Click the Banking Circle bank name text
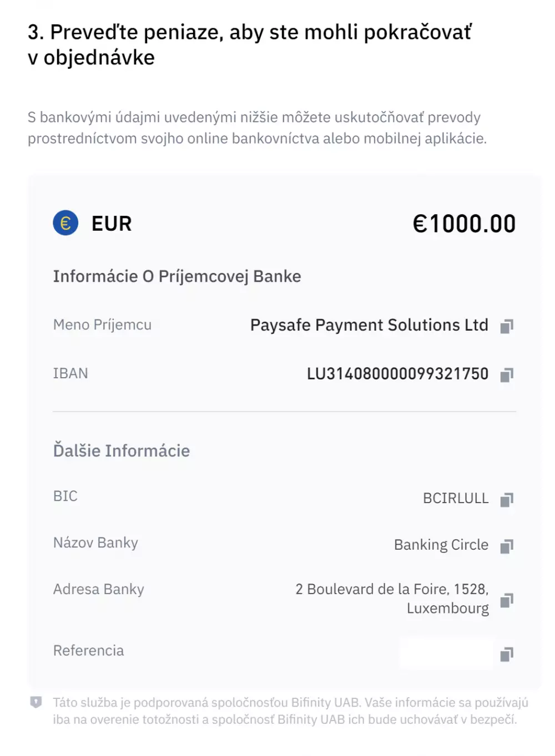The width and height of the screenshot is (555, 756). tap(441, 545)
